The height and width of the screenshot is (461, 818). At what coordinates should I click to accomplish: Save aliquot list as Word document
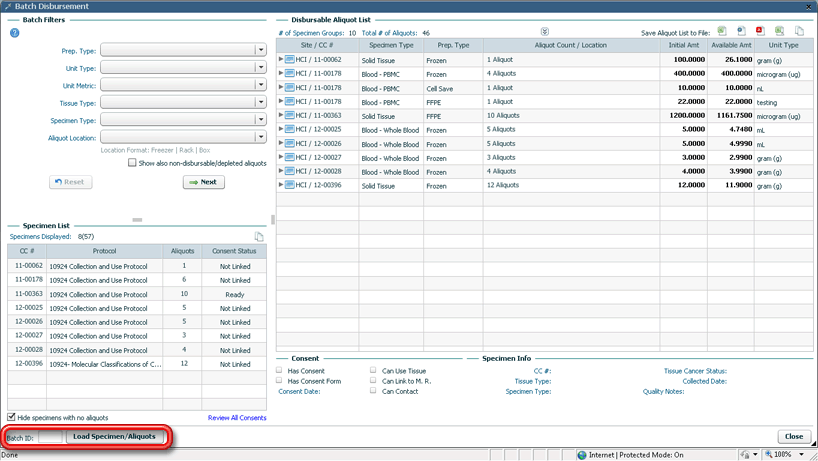pyautogui.click(x=741, y=31)
